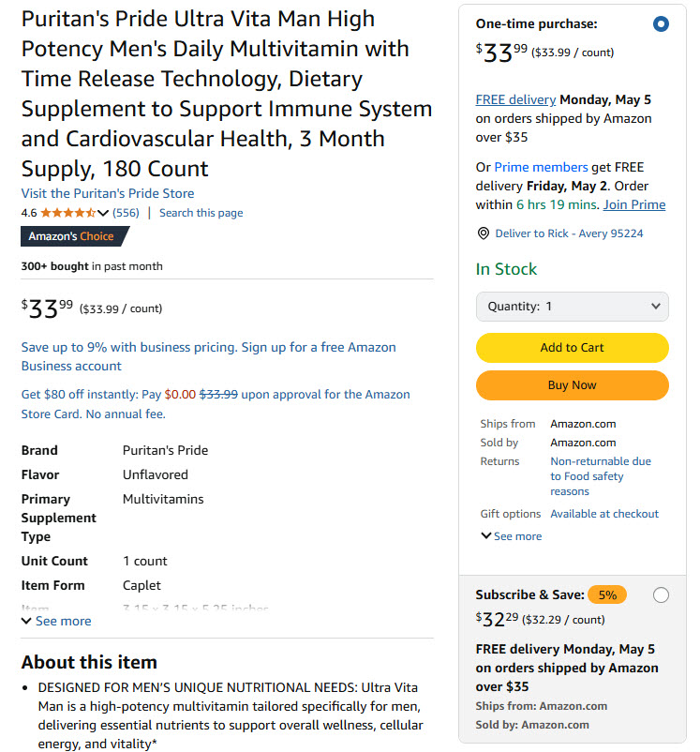Screen dimensions: 700x752
Task: Open the ratings popover chevron beside stars
Action: point(102,213)
